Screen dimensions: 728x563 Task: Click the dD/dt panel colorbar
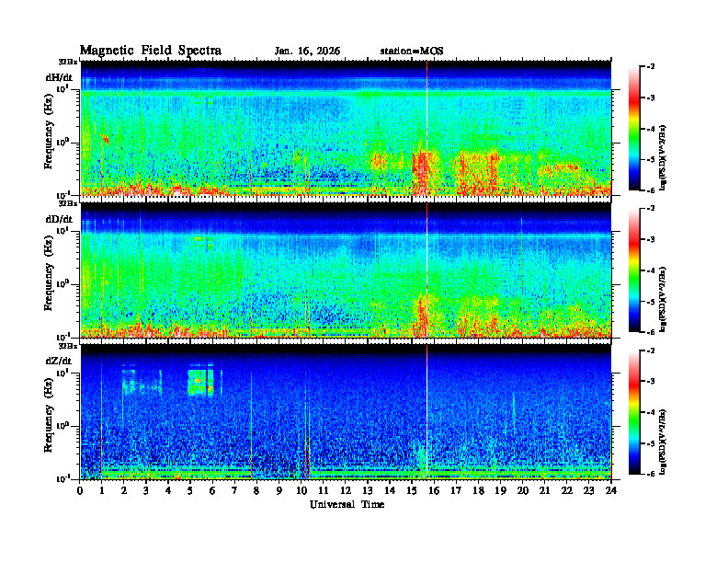633,270
